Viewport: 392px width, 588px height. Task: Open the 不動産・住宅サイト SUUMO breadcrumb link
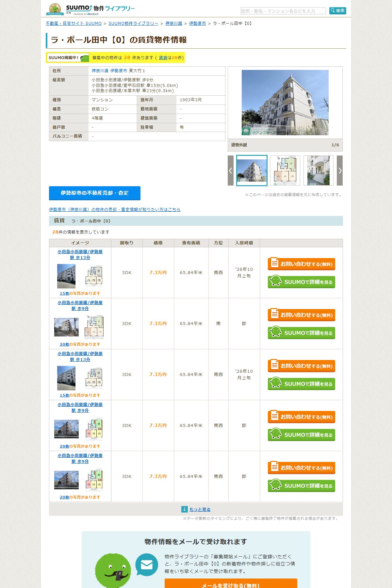[74, 24]
